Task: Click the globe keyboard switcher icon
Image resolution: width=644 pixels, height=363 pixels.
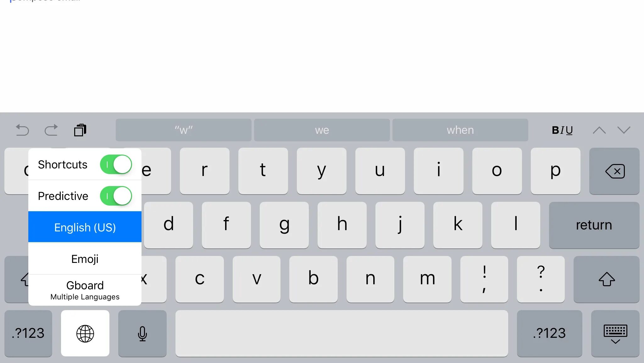Action: point(85,333)
